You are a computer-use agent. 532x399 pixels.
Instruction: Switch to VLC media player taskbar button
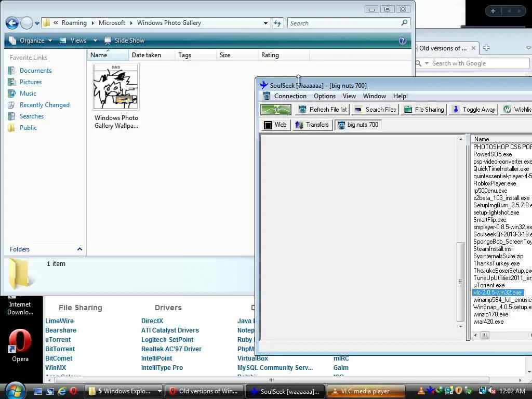pyautogui.click(x=366, y=391)
